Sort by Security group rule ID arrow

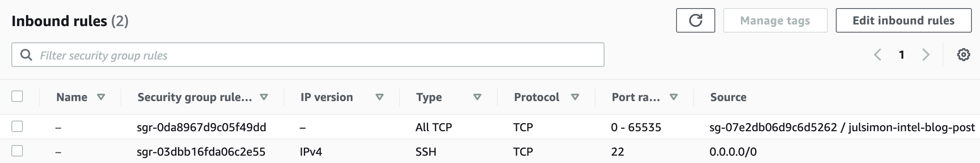point(264,97)
